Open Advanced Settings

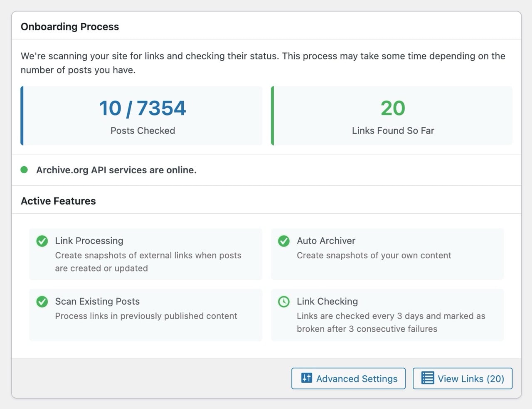348,378
